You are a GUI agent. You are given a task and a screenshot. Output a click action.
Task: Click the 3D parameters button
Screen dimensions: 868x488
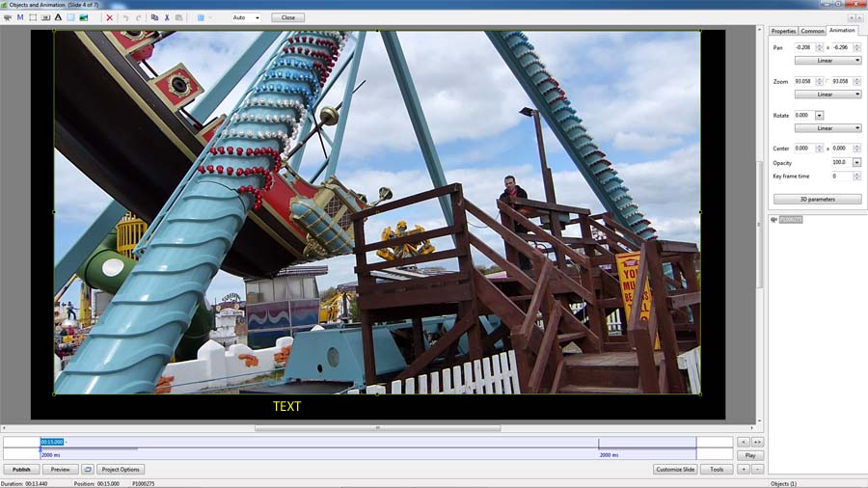(817, 199)
